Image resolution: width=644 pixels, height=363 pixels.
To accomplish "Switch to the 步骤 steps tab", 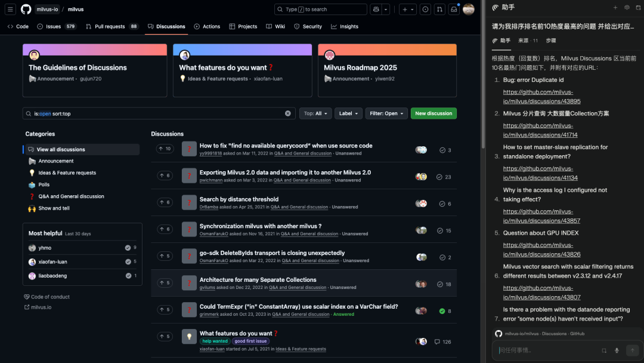I will (551, 41).
